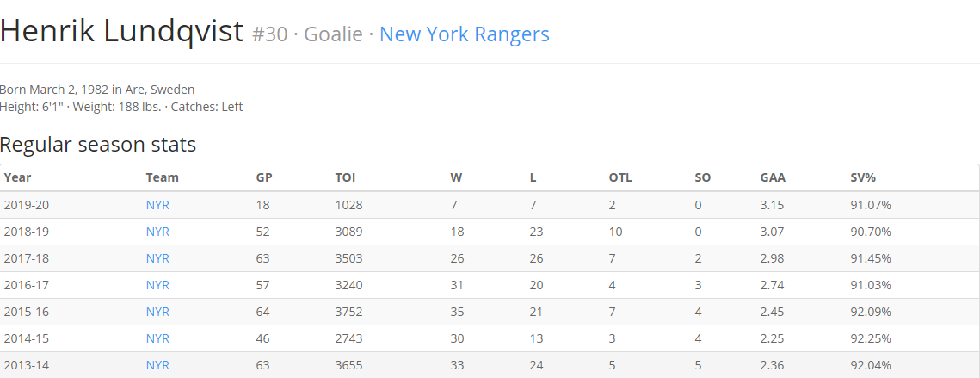
Task: Click the TOI column header
Action: pyautogui.click(x=345, y=177)
